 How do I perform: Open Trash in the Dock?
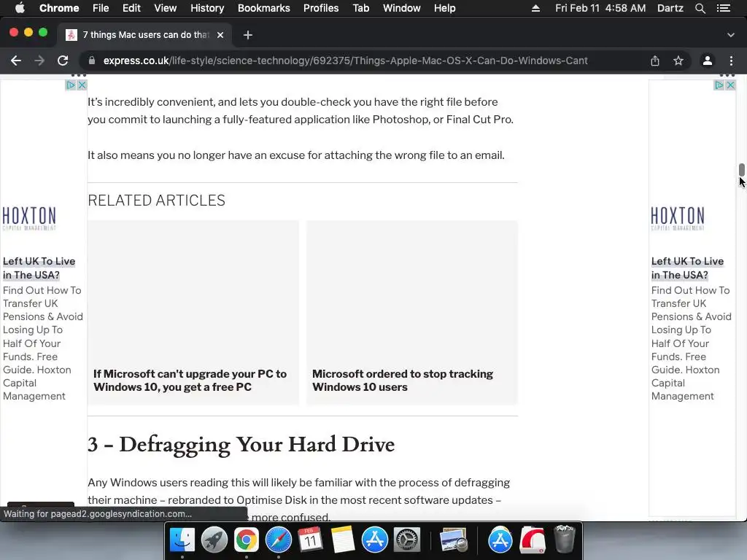click(565, 539)
